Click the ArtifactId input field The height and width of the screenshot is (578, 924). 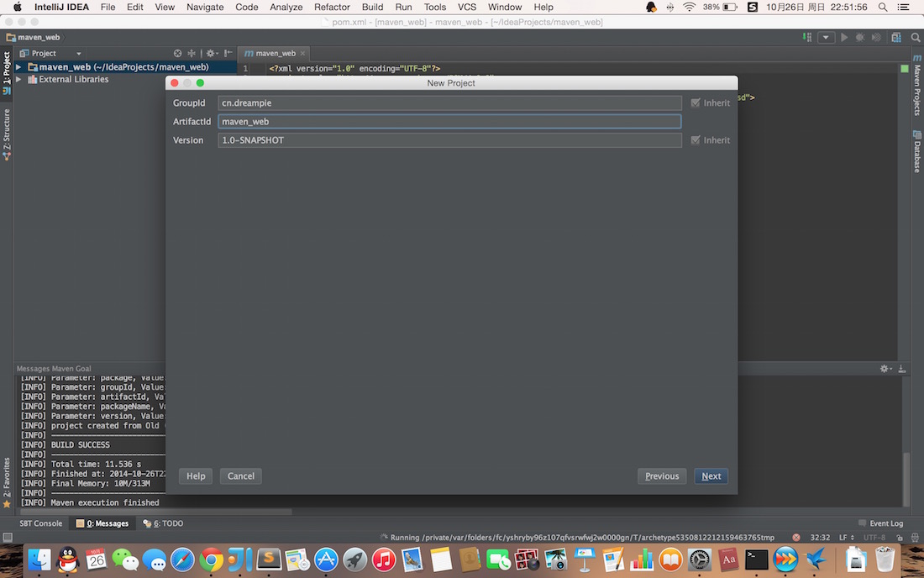click(x=449, y=121)
